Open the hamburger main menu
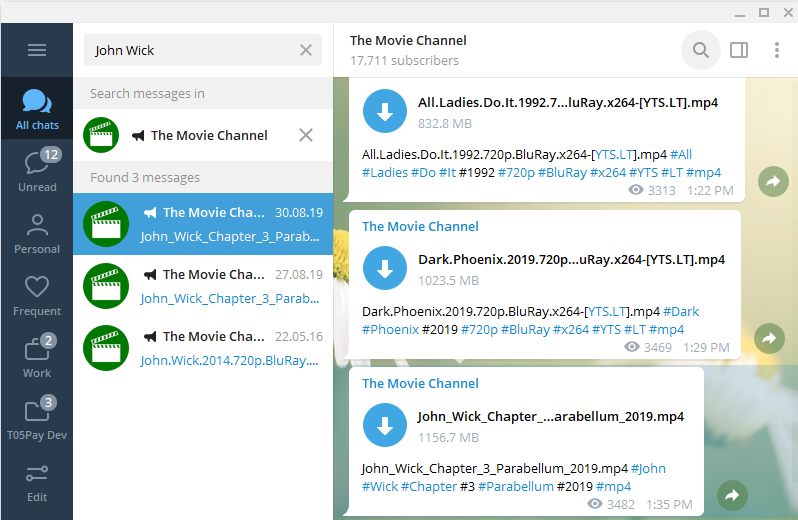 [37, 50]
